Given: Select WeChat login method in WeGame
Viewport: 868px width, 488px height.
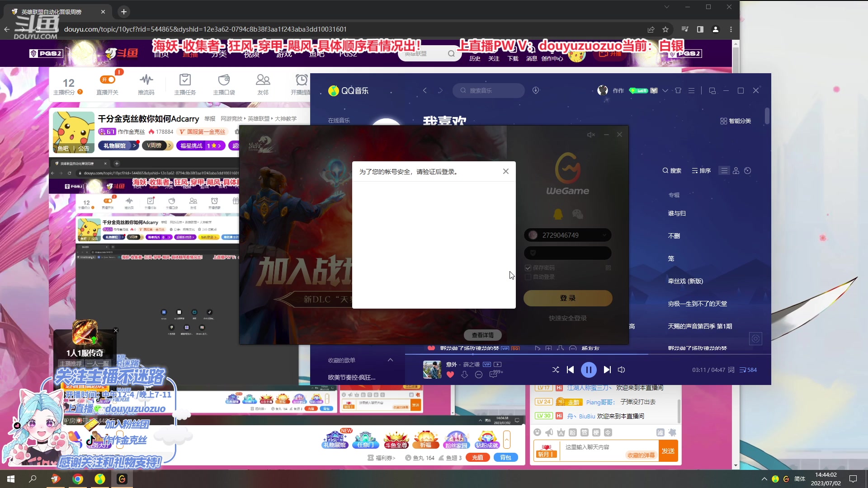Looking at the screenshot, I should pyautogui.click(x=578, y=214).
